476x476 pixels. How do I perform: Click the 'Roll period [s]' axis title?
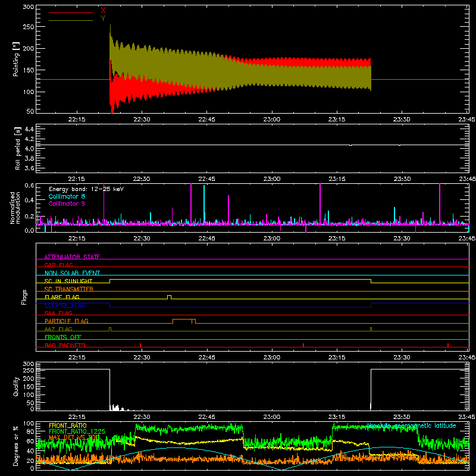coord(17,148)
